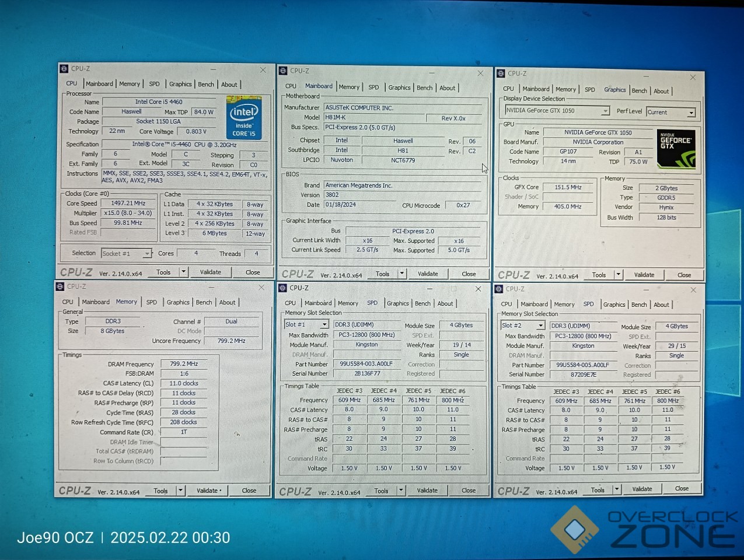Click the CPU-Z title icon in the Processor window
This screenshot has height=560, width=744.
[x=64, y=69]
